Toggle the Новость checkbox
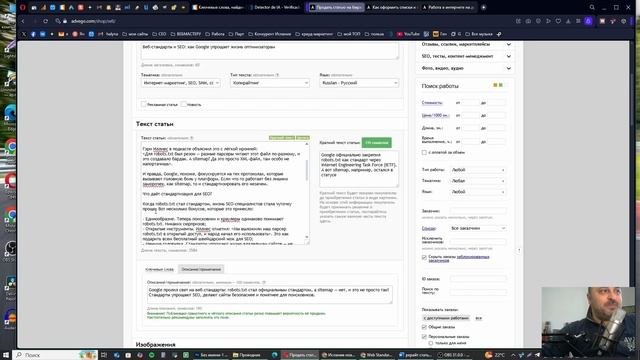Viewport: 640px width, 360px height. pos(184,104)
